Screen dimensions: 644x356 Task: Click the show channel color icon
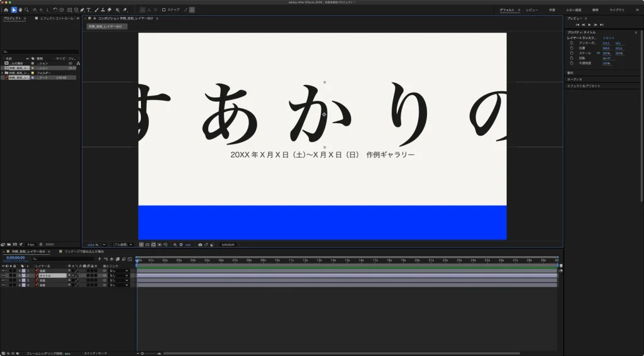(x=175, y=245)
